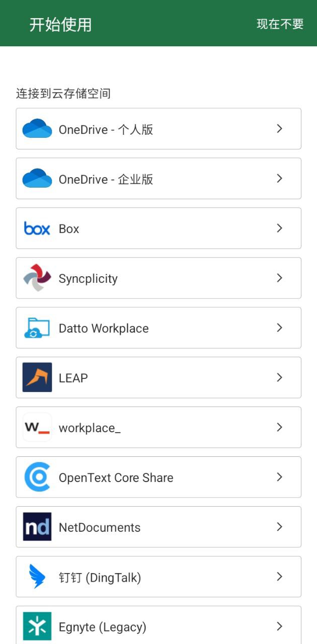Viewport: 317px width, 644px height.
Task: Open the Box row chevron arrow
Action: coord(280,228)
